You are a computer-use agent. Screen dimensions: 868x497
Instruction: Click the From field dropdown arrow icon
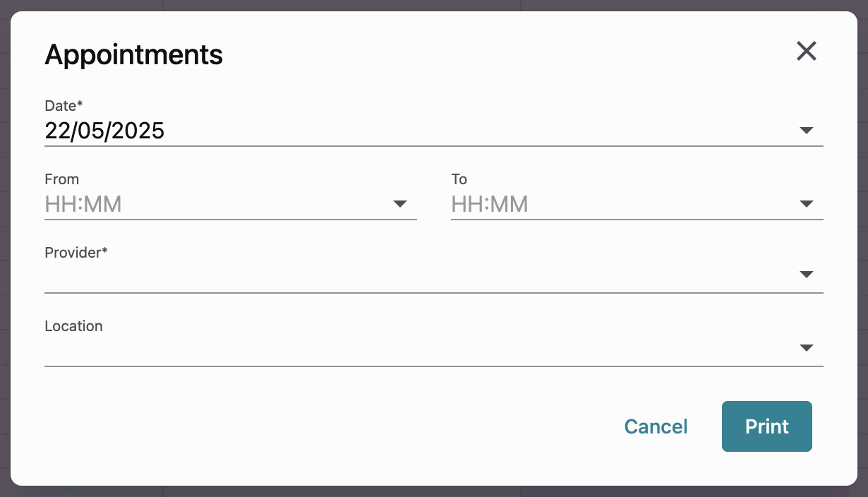400,203
